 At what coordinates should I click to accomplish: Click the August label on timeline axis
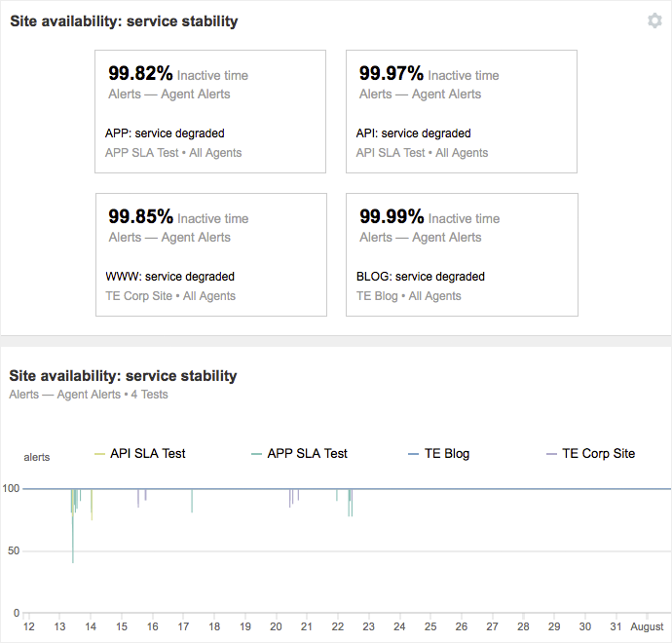tap(647, 626)
